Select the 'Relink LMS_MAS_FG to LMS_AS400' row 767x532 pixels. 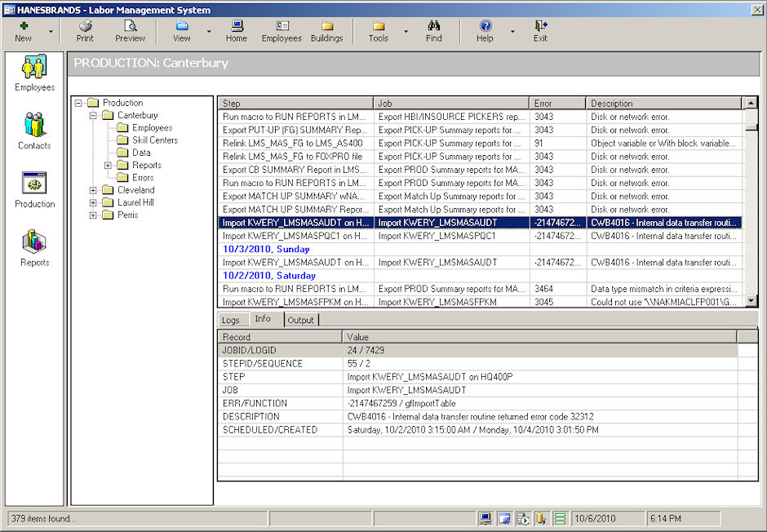(480, 144)
